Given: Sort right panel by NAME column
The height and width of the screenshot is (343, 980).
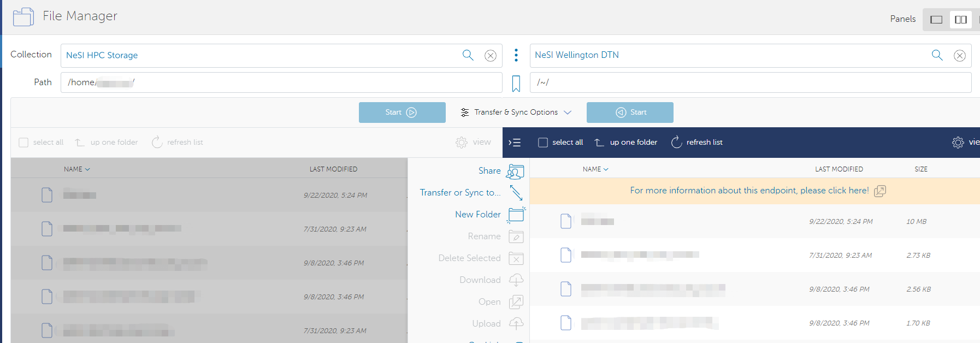Looking at the screenshot, I should [595, 169].
